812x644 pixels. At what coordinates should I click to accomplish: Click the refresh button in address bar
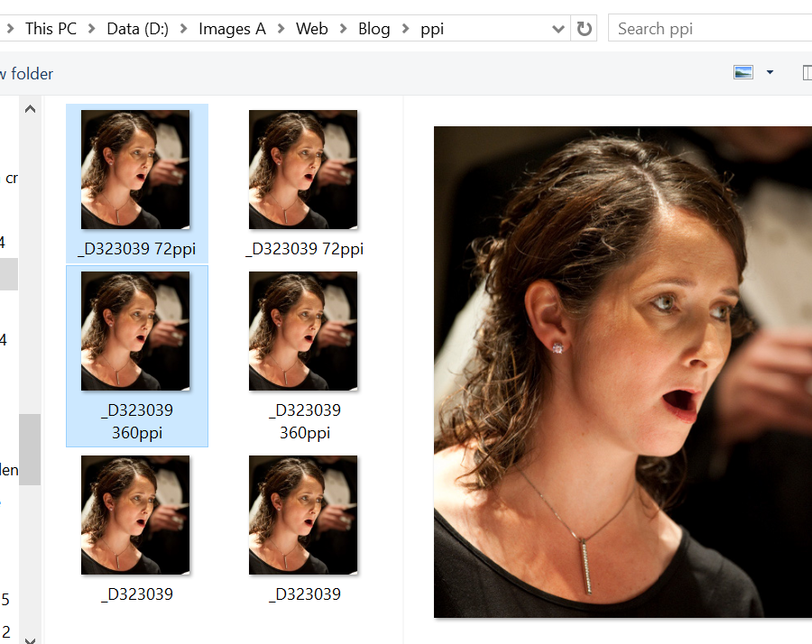click(584, 29)
